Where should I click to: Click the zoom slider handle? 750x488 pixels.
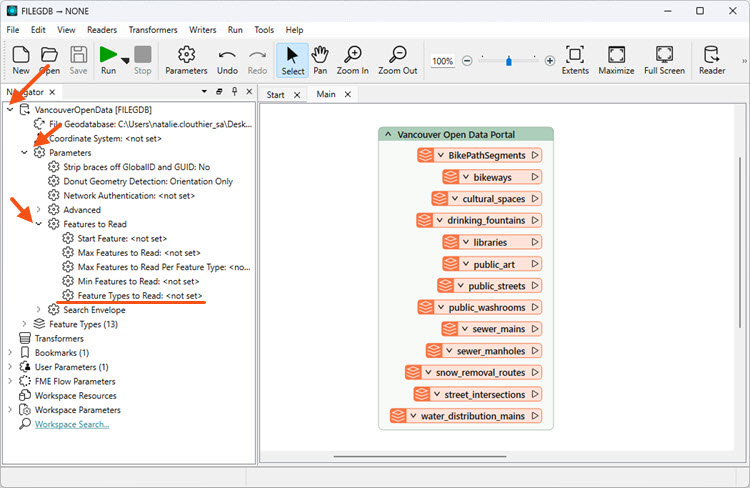[508, 61]
